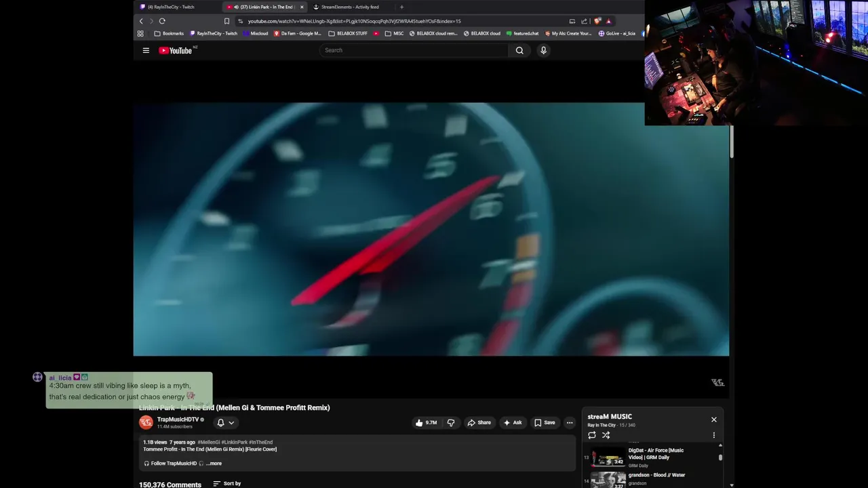Open the cast/media icon in the address bar
868x488 pixels.
[x=572, y=21]
